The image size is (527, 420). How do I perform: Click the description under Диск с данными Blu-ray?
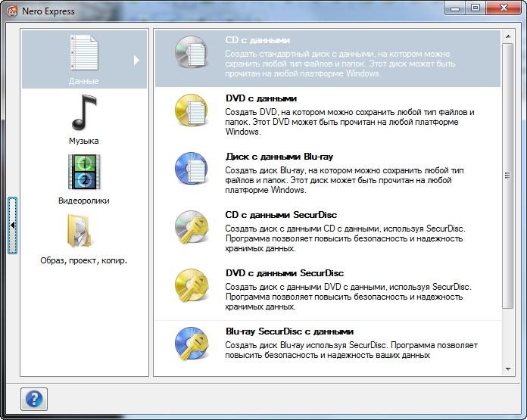[x=345, y=180]
